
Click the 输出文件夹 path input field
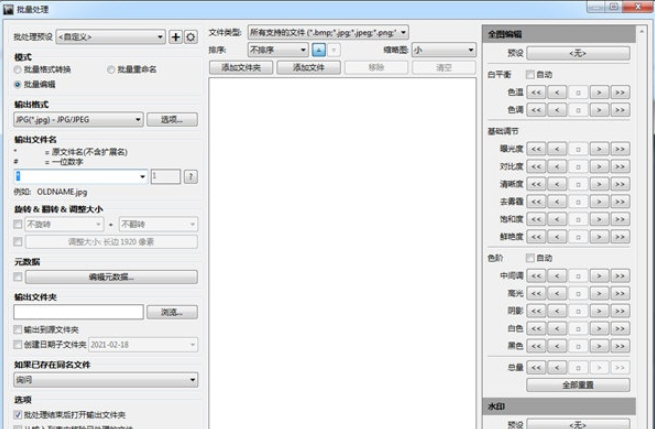click(78, 312)
